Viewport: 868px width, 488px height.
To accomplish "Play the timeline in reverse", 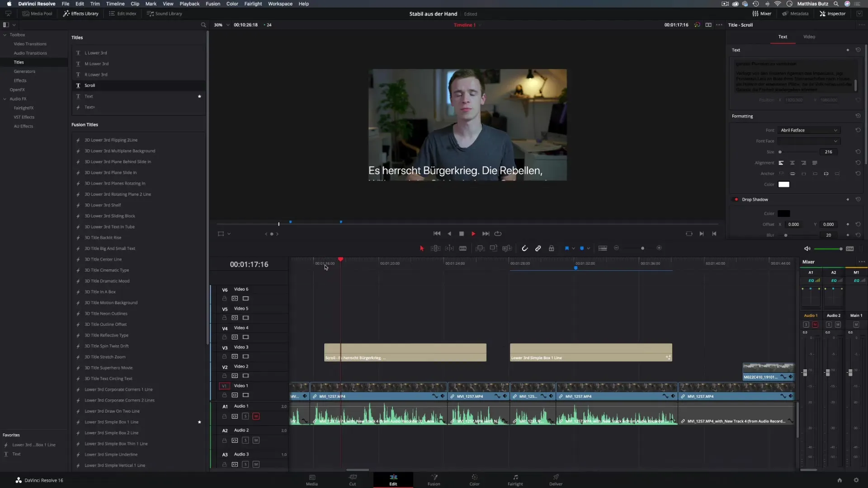I will click(x=449, y=234).
